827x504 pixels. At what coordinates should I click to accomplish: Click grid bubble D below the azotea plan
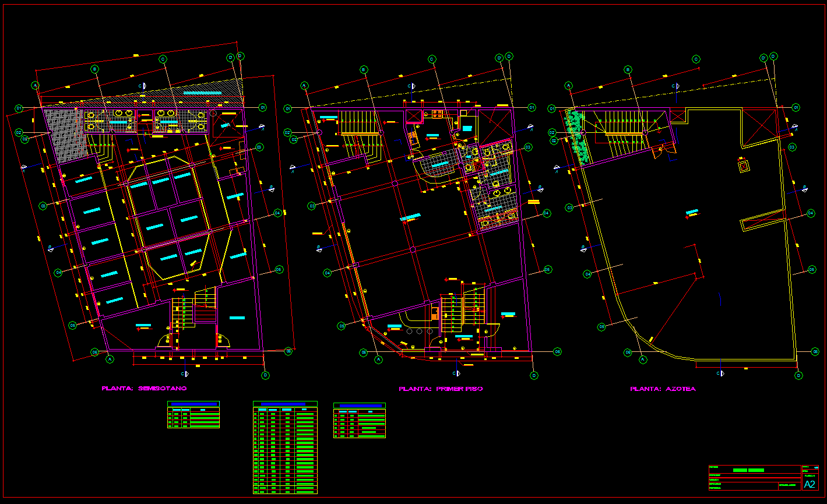tap(798, 375)
